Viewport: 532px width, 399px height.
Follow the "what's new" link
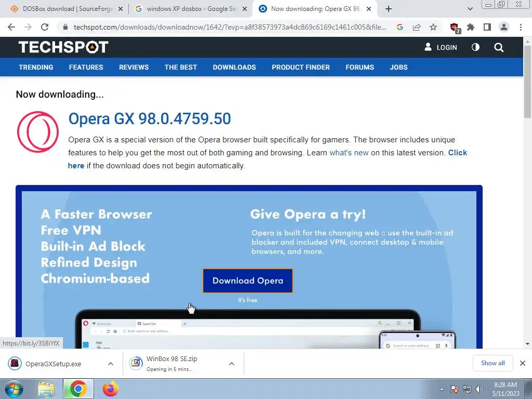(x=349, y=153)
